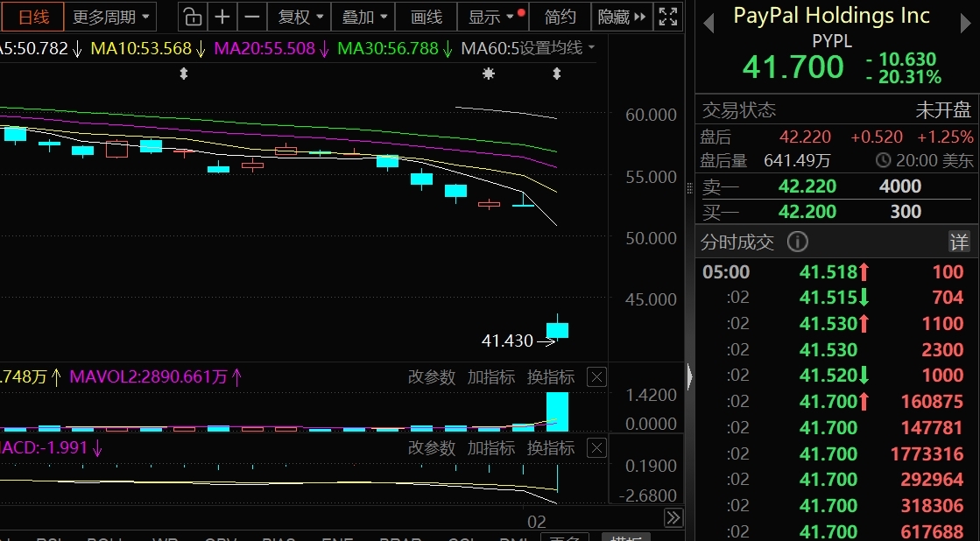The height and width of the screenshot is (541, 980).
Task: Click the 买一 bid price 42.200
Action: (807, 212)
